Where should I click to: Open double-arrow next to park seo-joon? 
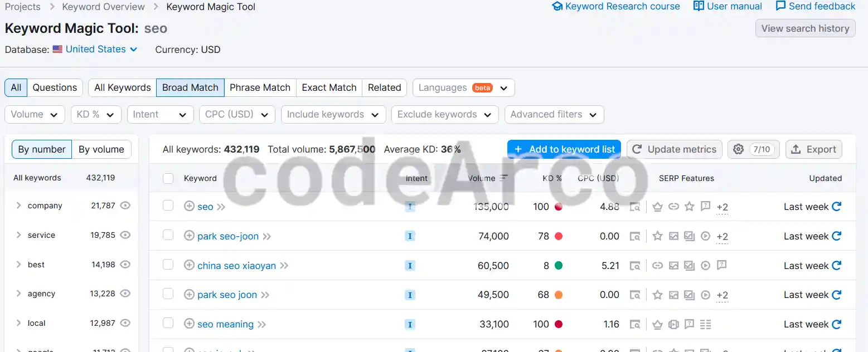tap(266, 237)
